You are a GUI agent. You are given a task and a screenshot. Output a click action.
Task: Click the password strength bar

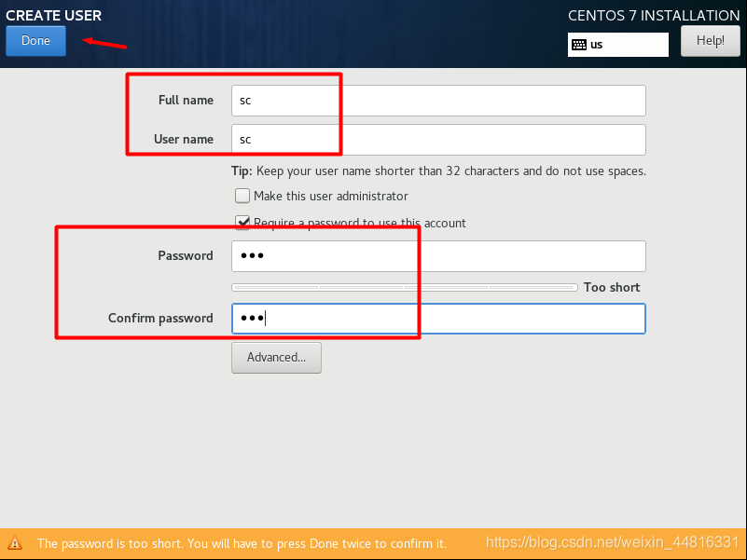coord(405,288)
